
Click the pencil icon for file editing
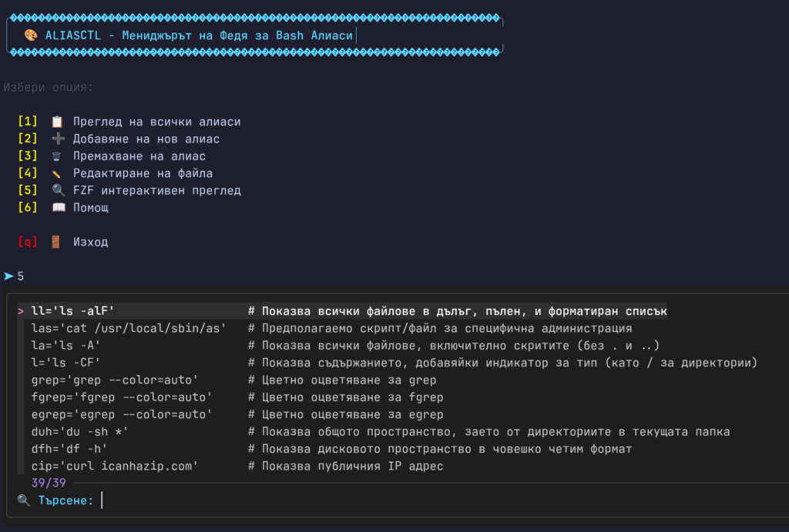pyautogui.click(x=56, y=174)
